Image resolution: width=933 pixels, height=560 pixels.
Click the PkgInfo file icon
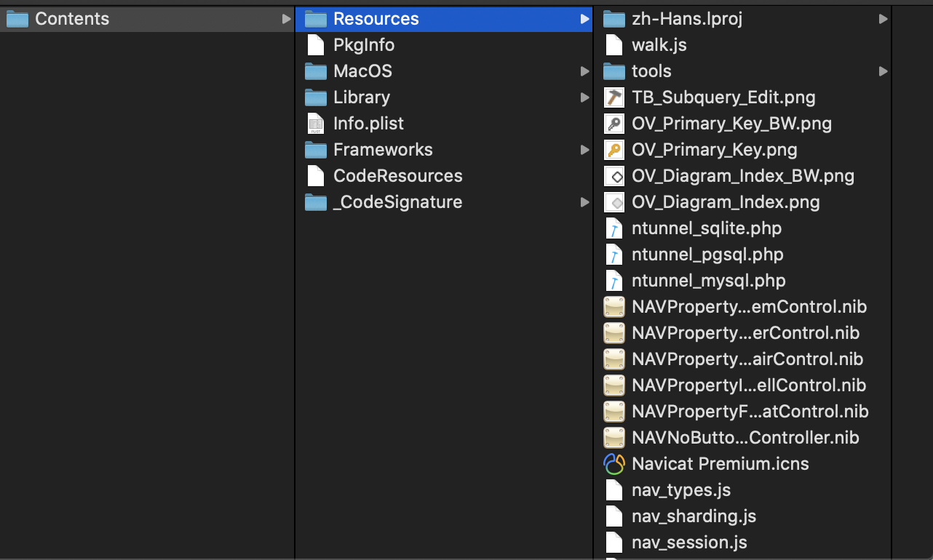tap(316, 45)
